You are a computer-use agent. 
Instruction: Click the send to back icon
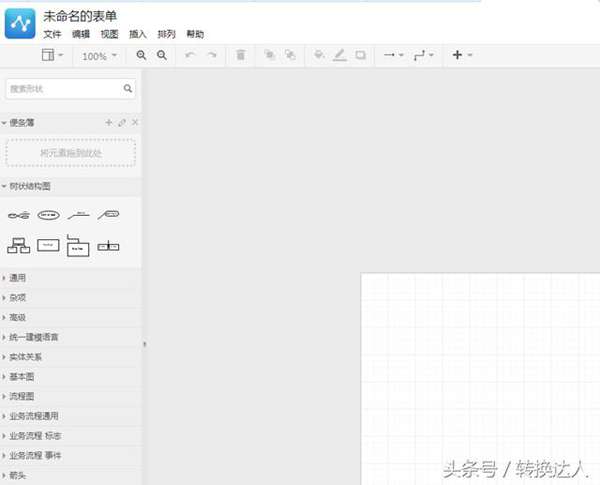click(290, 55)
